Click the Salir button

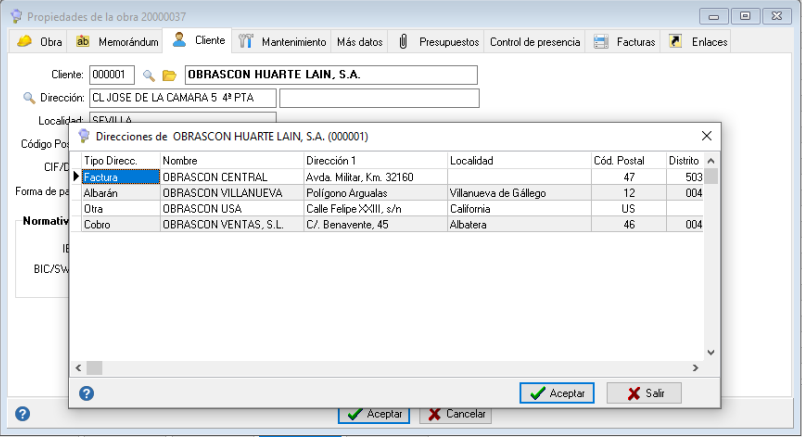click(x=644, y=393)
